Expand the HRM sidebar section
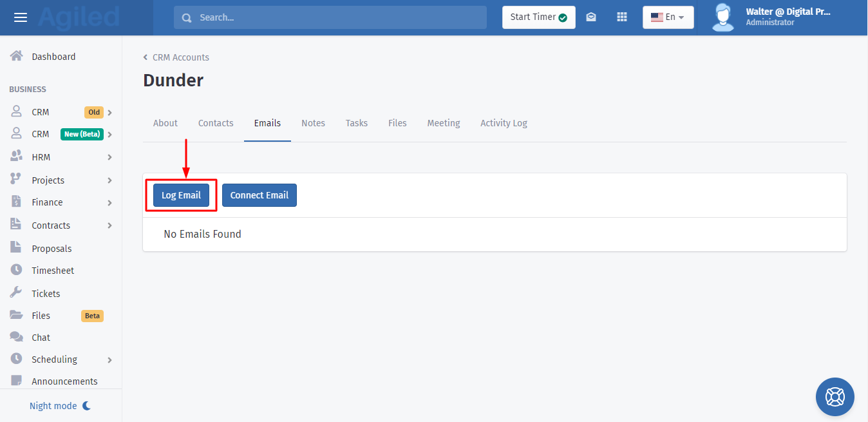 pos(61,157)
